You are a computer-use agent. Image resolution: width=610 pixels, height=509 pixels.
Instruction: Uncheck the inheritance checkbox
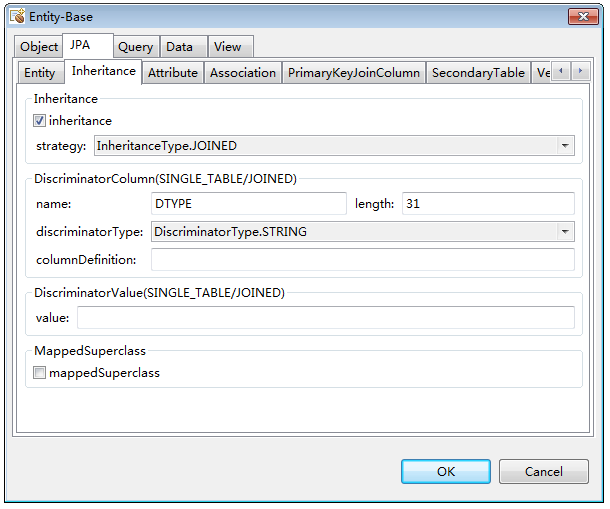point(40,121)
